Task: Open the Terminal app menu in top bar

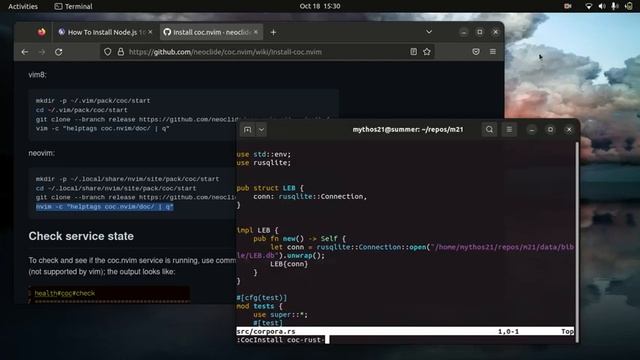Action: pyautogui.click(x=73, y=6)
